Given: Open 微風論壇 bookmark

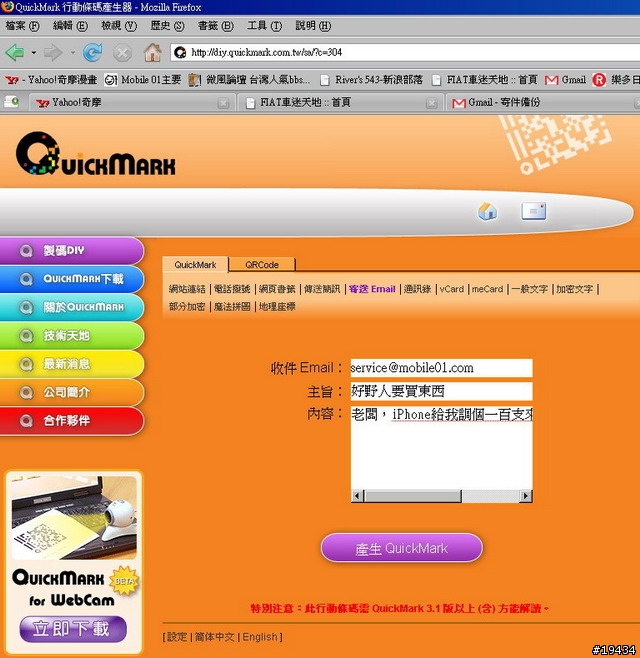Looking at the screenshot, I should coord(249,80).
